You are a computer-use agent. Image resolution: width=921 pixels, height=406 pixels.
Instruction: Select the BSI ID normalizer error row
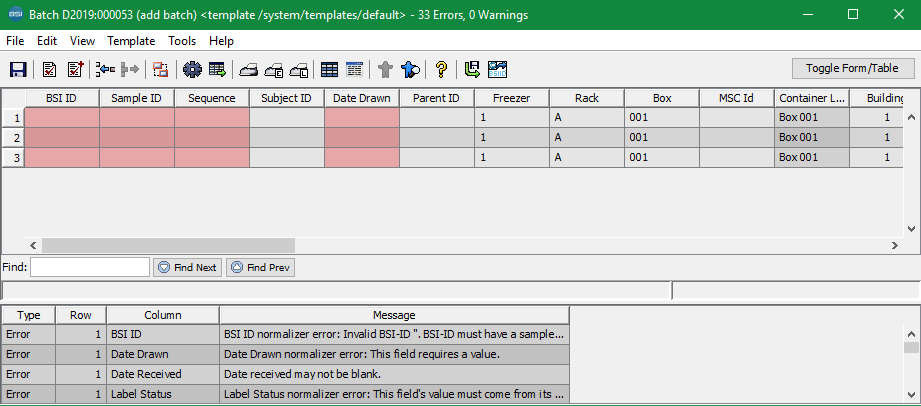coord(285,334)
